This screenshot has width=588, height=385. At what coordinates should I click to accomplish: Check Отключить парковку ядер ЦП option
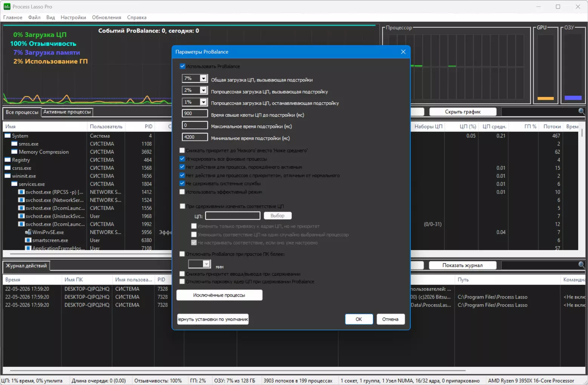(182, 282)
